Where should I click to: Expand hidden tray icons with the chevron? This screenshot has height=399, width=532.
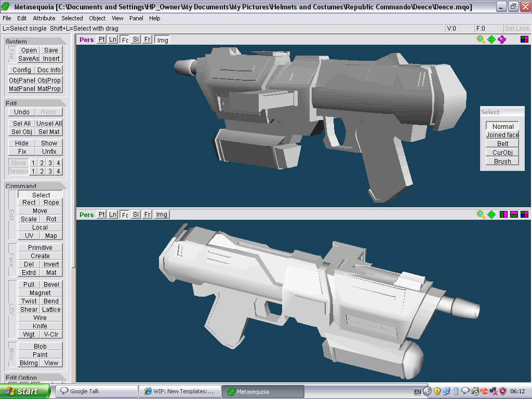(x=428, y=391)
